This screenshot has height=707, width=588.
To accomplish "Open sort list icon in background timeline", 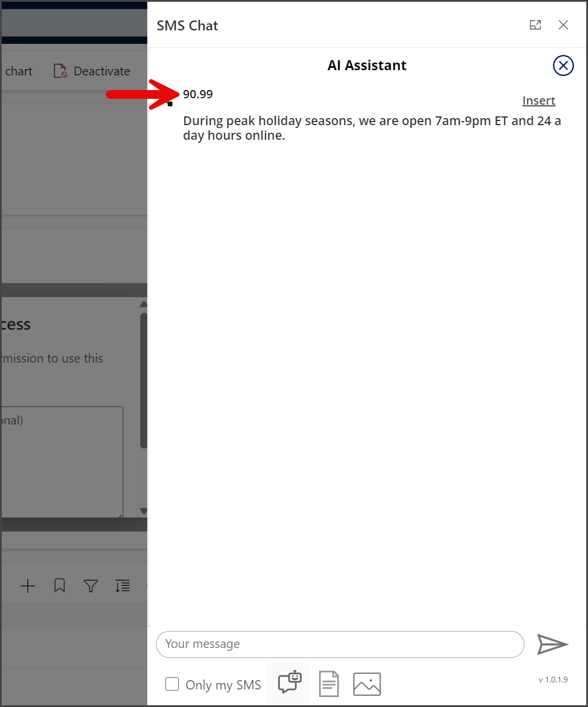I will (122, 586).
